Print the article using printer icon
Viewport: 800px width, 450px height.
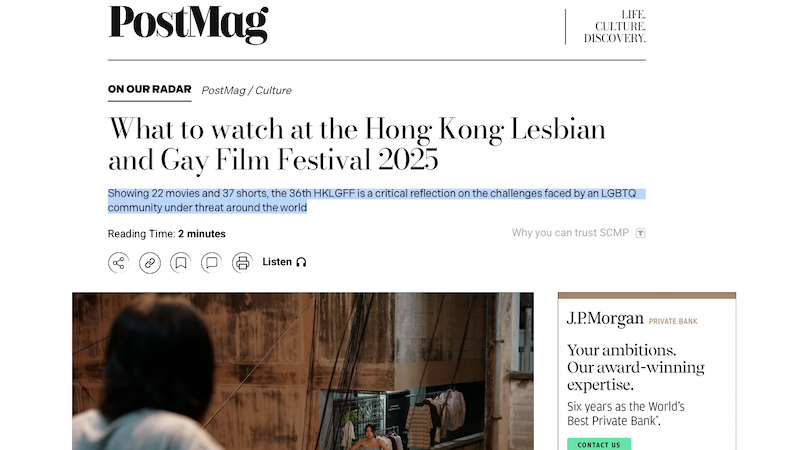tap(242, 263)
